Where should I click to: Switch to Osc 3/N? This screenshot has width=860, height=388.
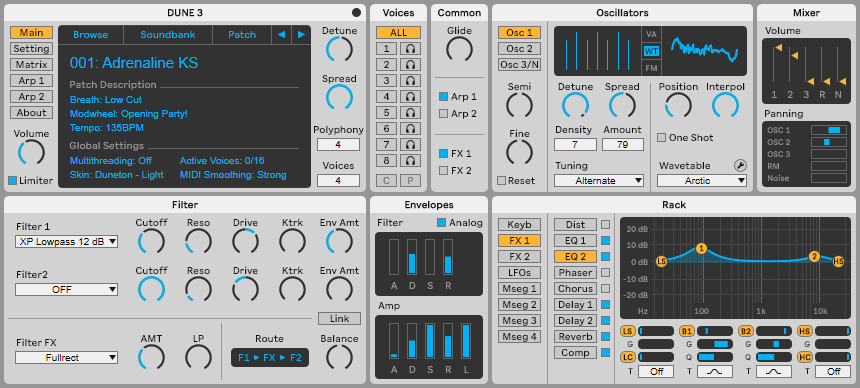pos(519,65)
